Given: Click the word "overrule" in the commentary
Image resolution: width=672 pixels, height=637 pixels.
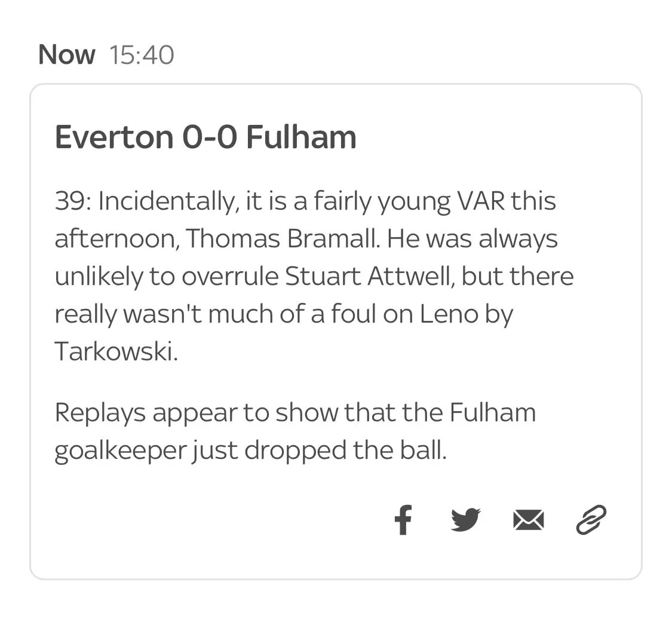Looking at the screenshot, I should click(230, 276).
